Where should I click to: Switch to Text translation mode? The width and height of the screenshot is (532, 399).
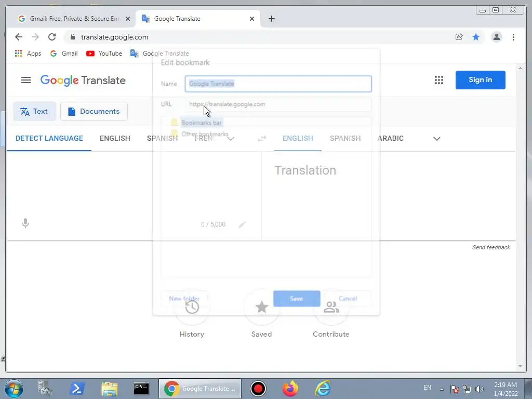coord(35,111)
